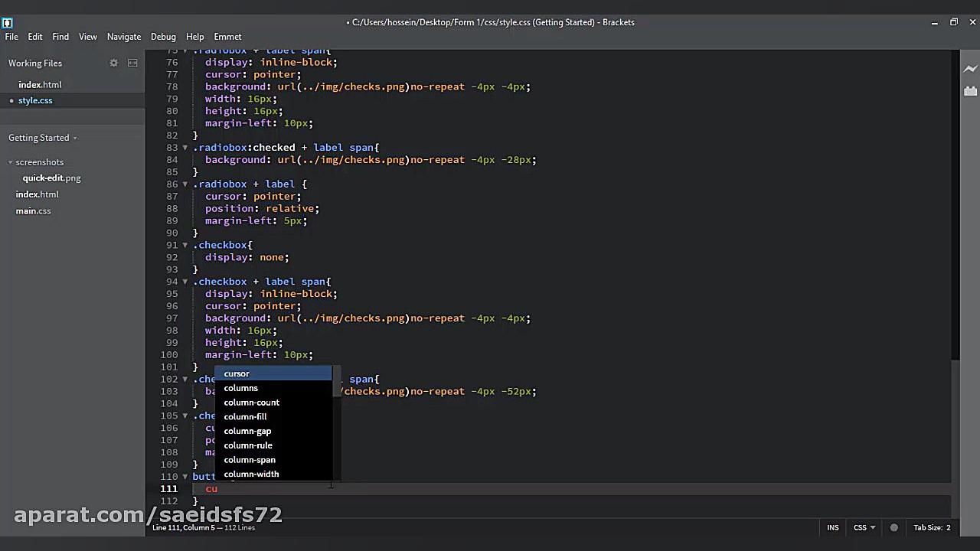Choose 'column-gap' from the code hints
The width and height of the screenshot is (980, 551).
[x=273, y=431]
